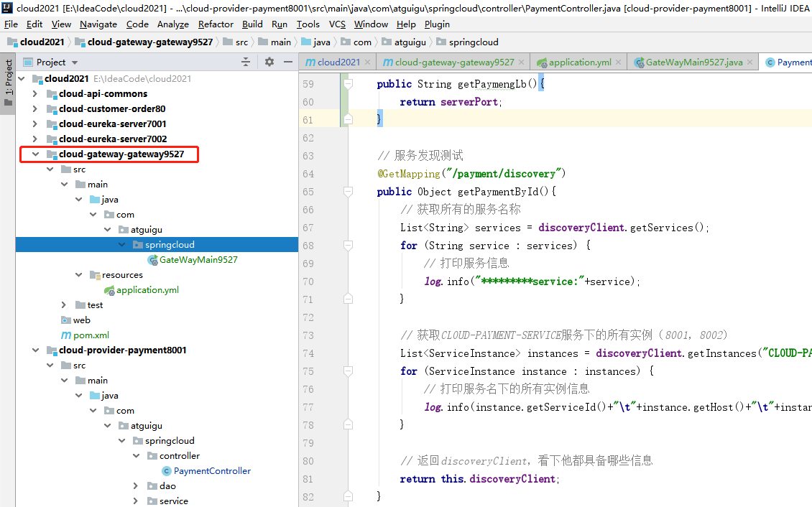Screen dimensions: 812x507
Task: Click cloud2021 breadcrumb in navigation bar
Action: [x=36, y=42]
